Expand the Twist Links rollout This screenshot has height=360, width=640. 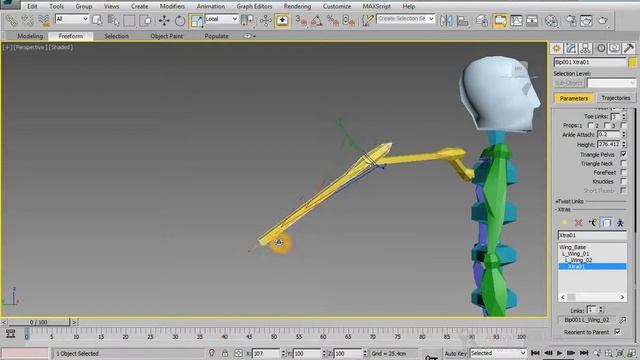[x=570, y=201]
